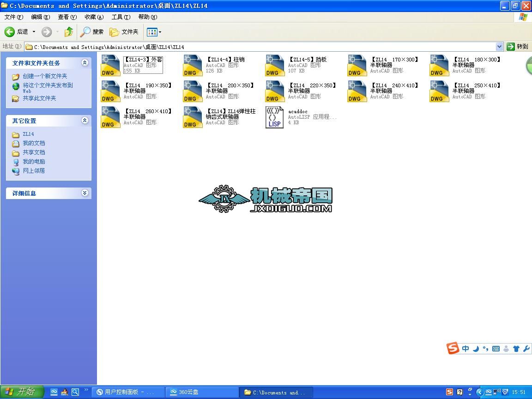532x399 pixels.
Task: Toggle Sogou 中 Chinese/English mode
Action: [x=465, y=349]
